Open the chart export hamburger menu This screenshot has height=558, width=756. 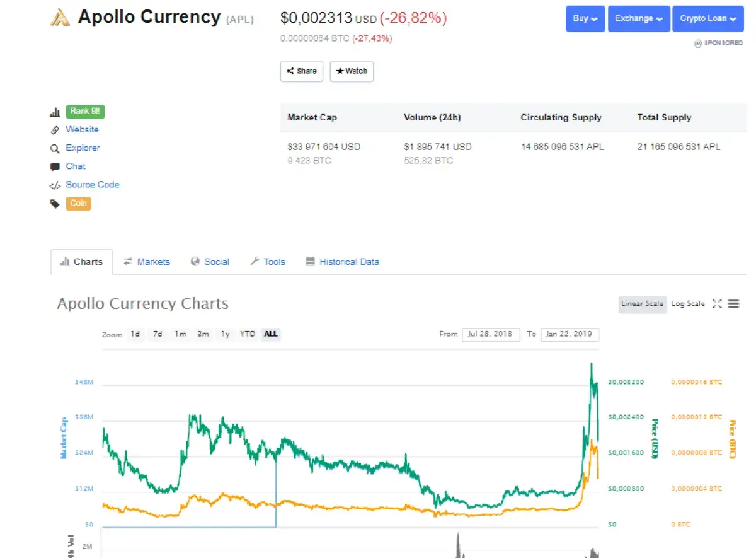pos(734,303)
